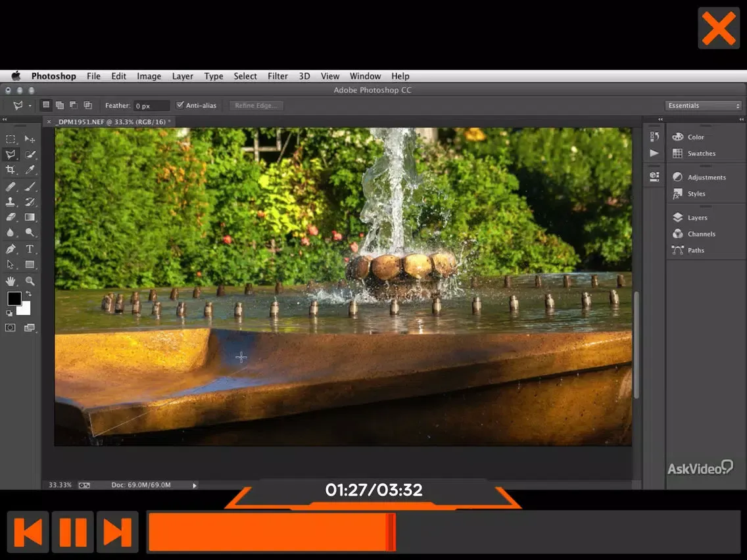This screenshot has height=560, width=747.
Task: Switch to the _DPM1951.NEF document tab
Action: coord(110,122)
